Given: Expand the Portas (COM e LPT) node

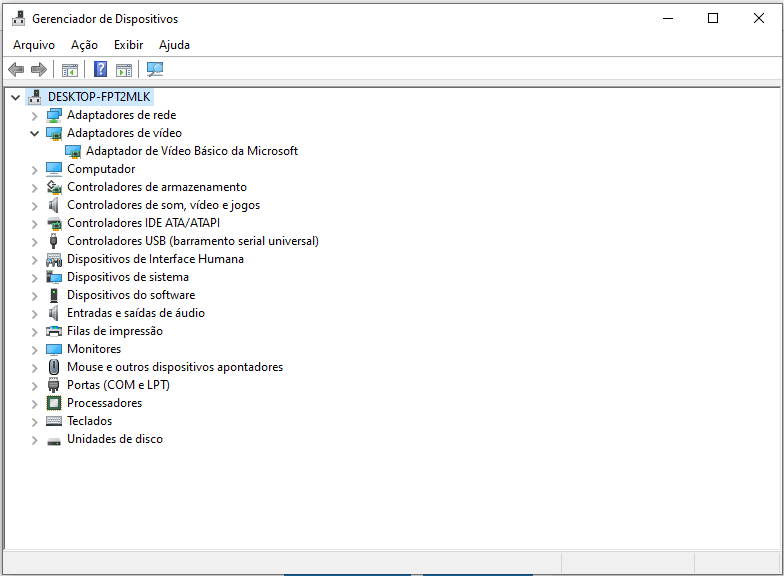Looking at the screenshot, I should pos(34,386).
